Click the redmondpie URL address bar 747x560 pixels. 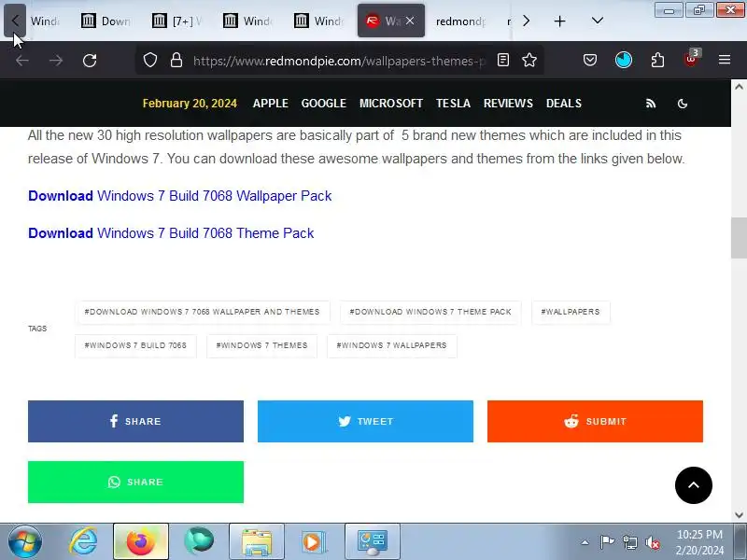click(339, 61)
